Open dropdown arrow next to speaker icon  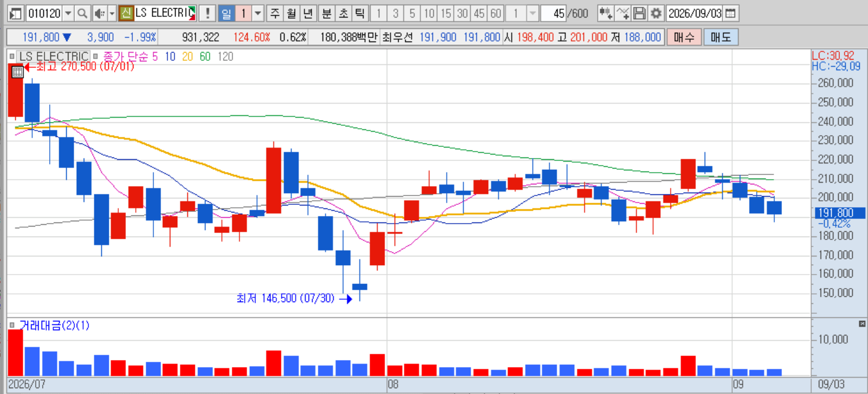tap(112, 13)
